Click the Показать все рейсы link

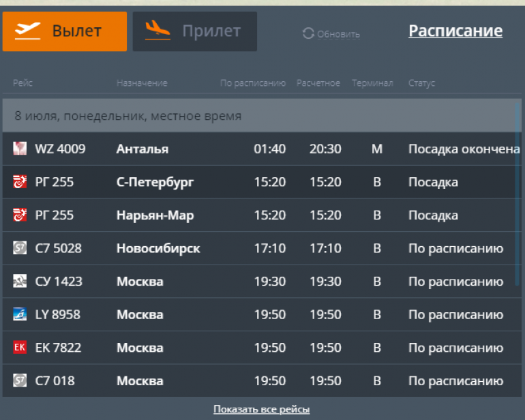click(x=262, y=409)
